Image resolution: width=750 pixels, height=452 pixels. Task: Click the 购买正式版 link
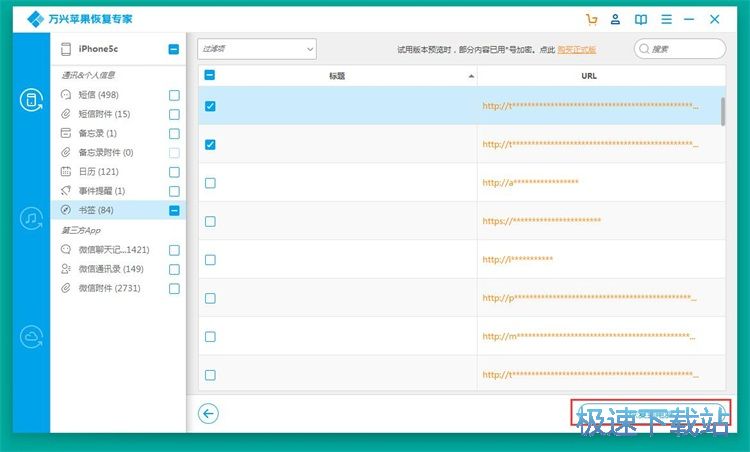tap(576, 49)
